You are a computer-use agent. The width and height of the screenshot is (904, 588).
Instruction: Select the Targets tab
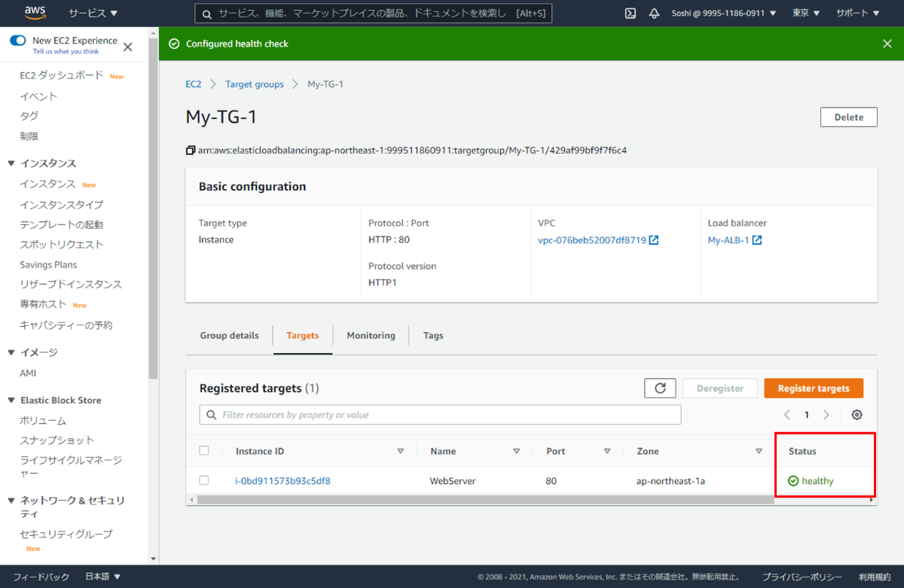(x=303, y=336)
